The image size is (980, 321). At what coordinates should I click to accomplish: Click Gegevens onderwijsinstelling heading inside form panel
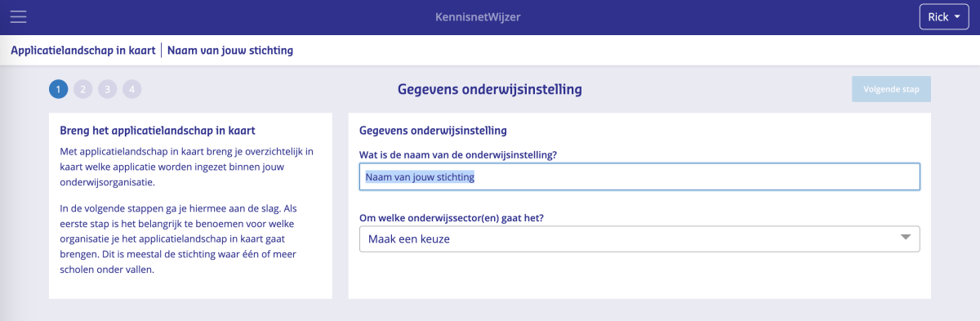pos(434,130)
